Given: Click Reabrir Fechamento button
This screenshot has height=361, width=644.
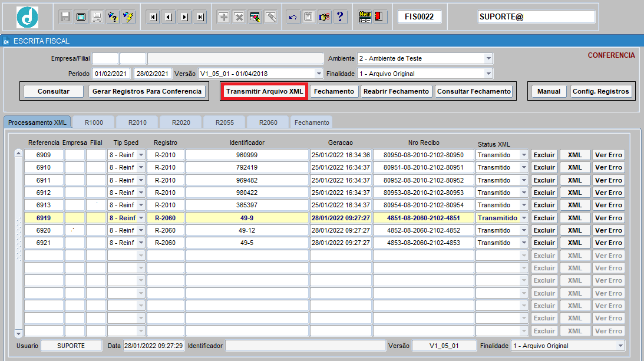Looking at the screenshot, I should (x=396, y=91).
